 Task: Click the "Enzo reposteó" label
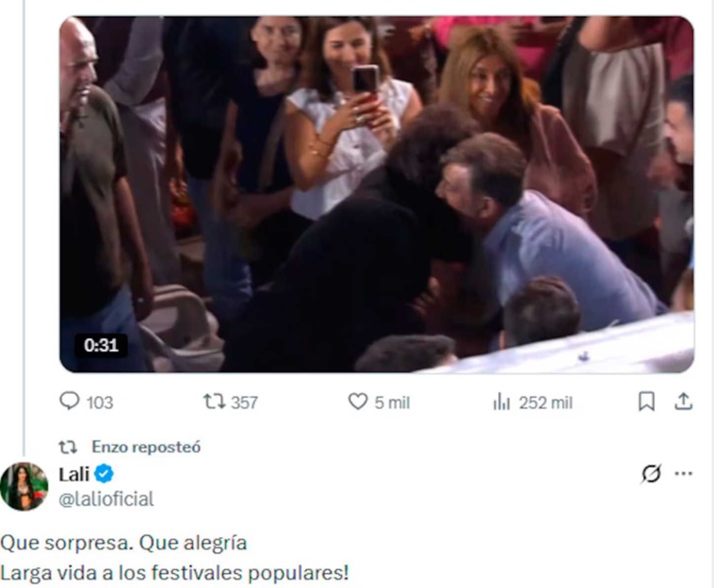(x=146, y=447)
